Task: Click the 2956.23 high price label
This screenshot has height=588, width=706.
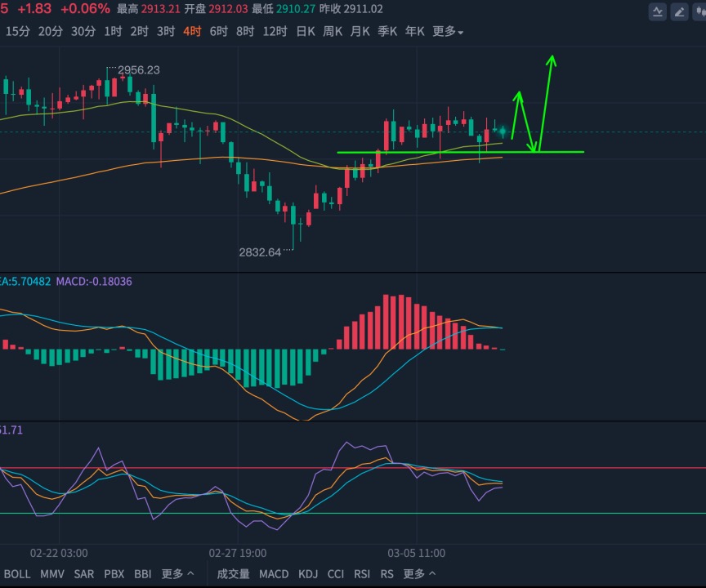Action: coord(139,70)
